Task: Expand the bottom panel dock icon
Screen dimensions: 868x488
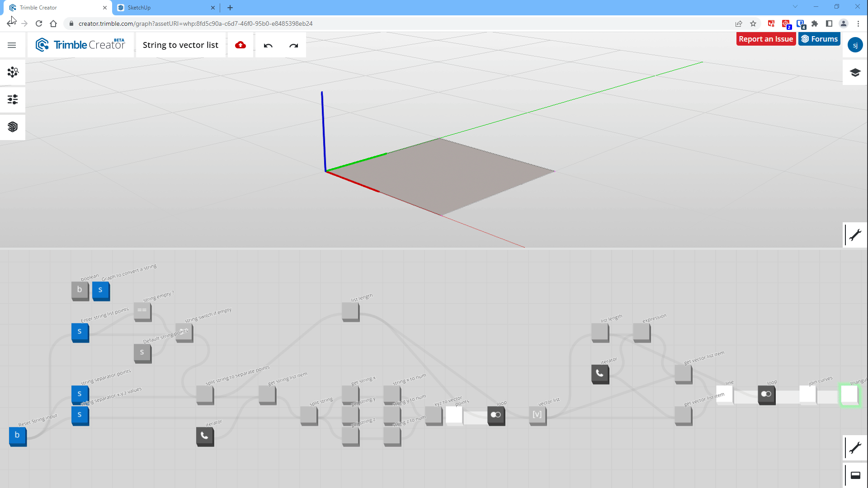Action: 855,475
